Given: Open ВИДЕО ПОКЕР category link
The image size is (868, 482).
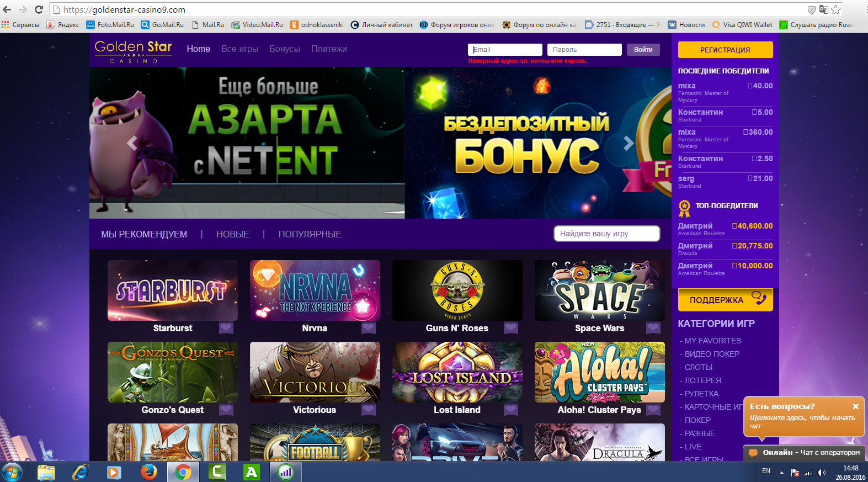Looking at the screenshot, I should tap(712, 354).
